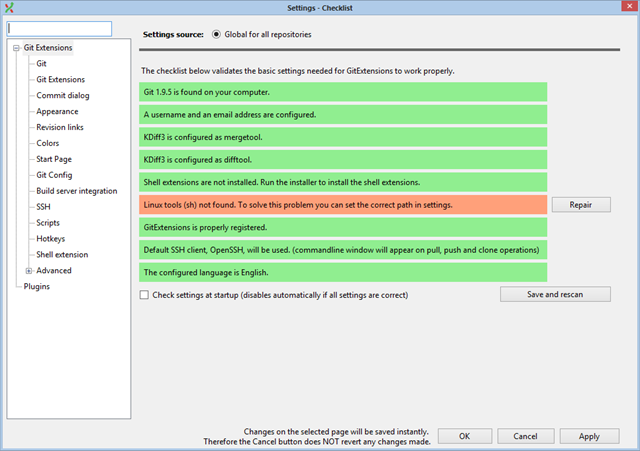Select the root Git Extensions tree item

48,48
